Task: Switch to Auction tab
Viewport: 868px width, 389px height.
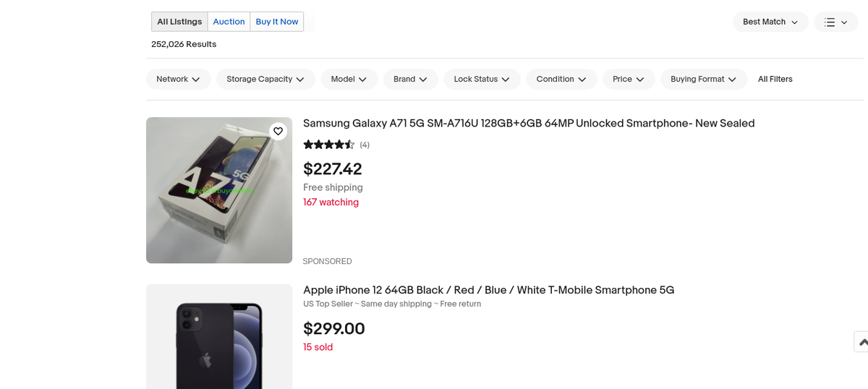Action: [229, 22]
